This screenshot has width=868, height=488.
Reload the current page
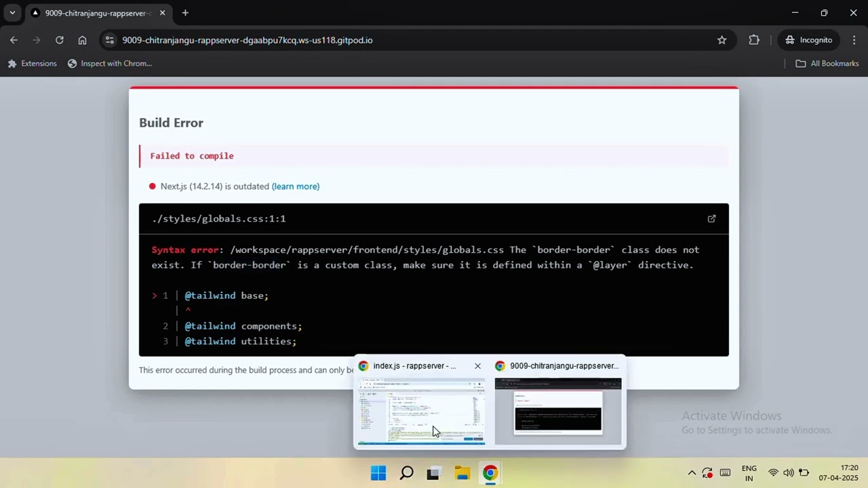pos(60,40)
